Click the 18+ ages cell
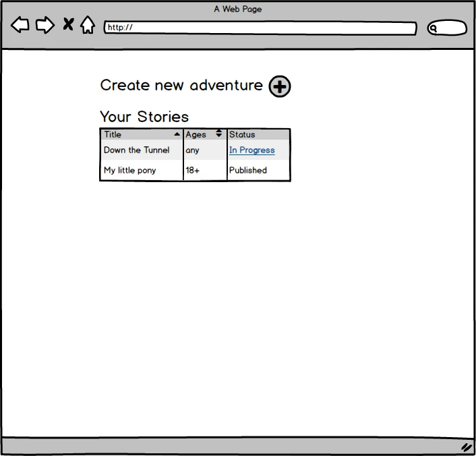Screen dimensions: 476x456 [205, 170]
